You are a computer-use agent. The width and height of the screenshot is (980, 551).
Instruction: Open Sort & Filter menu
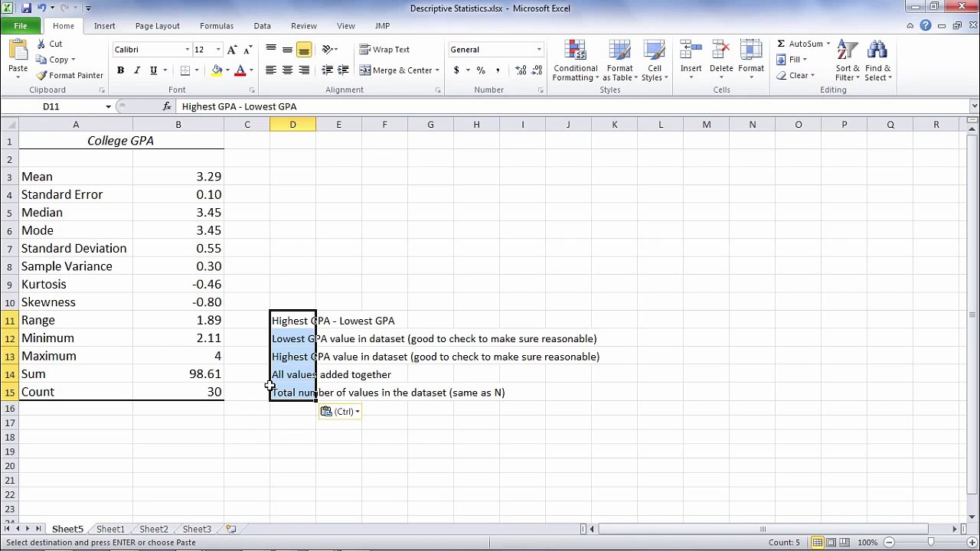coord(848,61)
